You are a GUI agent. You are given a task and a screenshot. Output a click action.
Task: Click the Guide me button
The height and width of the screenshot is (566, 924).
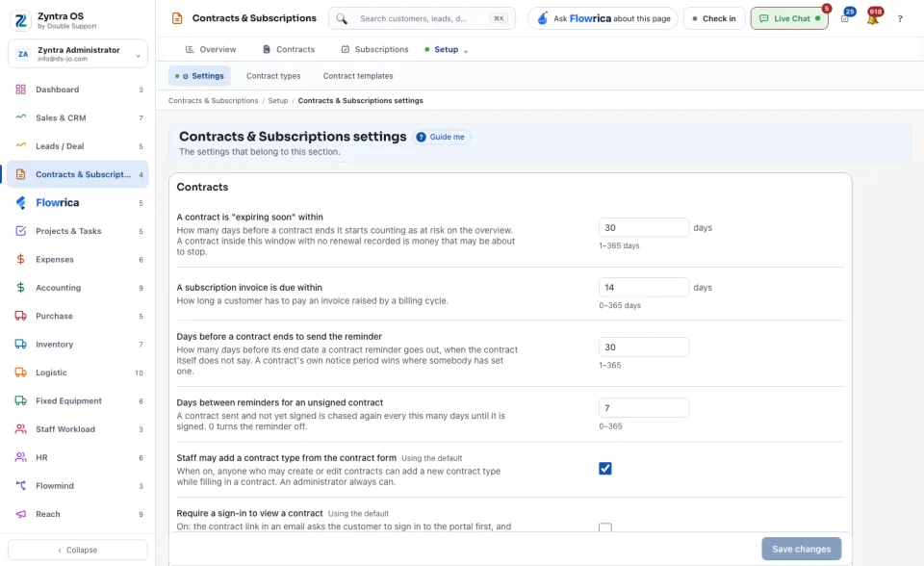point(441,137)
